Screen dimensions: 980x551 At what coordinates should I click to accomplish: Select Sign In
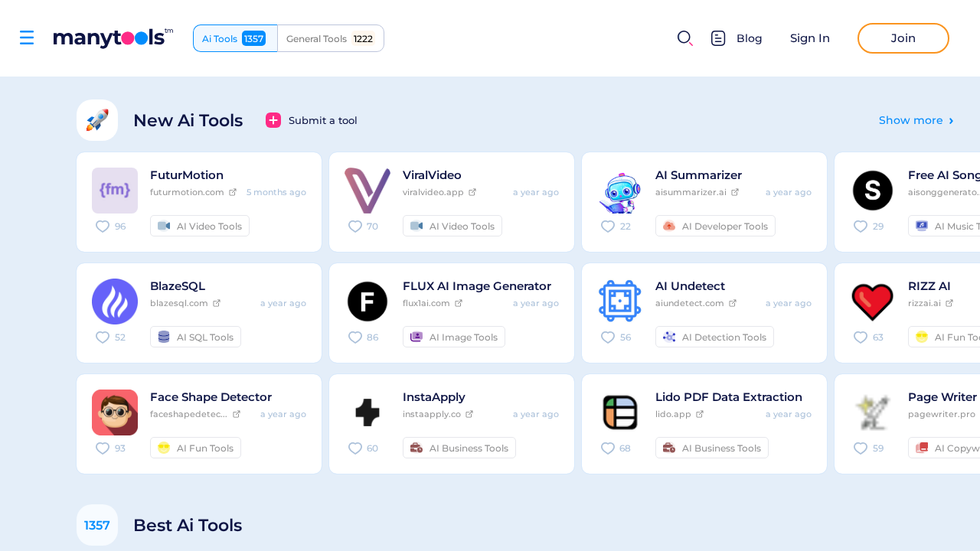click(x=809, y=37)
